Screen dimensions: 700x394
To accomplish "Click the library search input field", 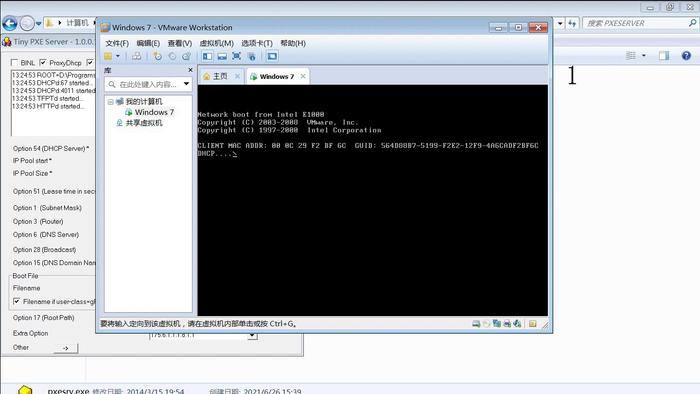I will pos(148,84).
